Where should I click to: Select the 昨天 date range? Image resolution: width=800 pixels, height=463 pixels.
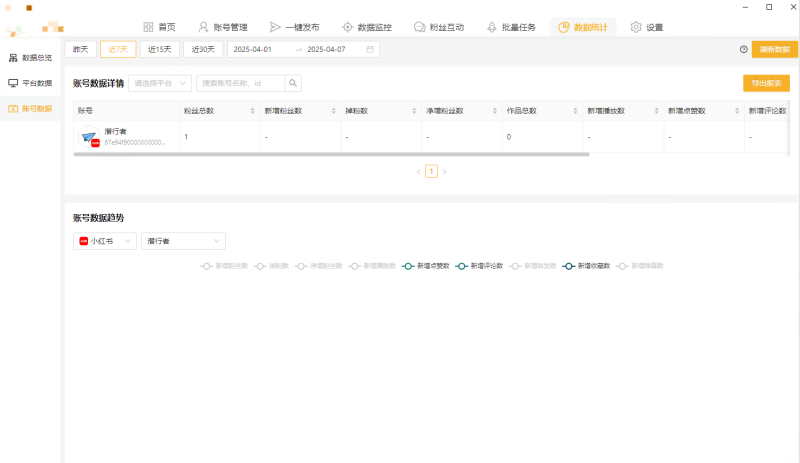click(81, 49)
